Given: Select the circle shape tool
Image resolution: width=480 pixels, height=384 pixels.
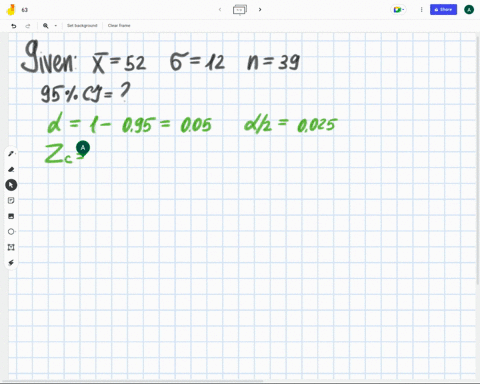Looking at the screenshot, I should click(x=11, y=232).
